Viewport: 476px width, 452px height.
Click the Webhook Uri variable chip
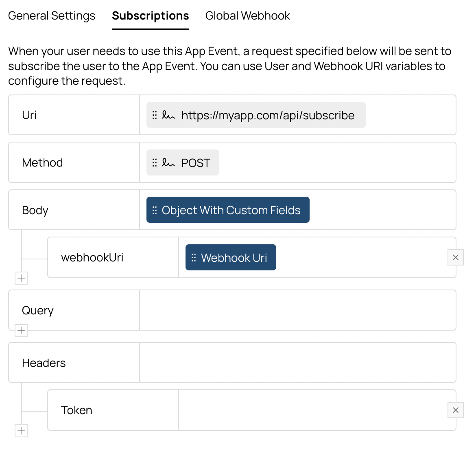(x=234, y=258)
